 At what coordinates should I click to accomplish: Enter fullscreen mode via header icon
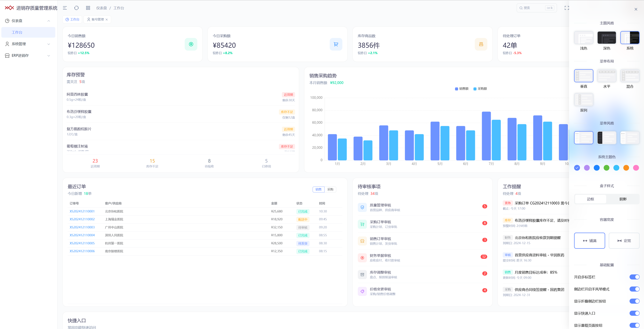[567, 8]
